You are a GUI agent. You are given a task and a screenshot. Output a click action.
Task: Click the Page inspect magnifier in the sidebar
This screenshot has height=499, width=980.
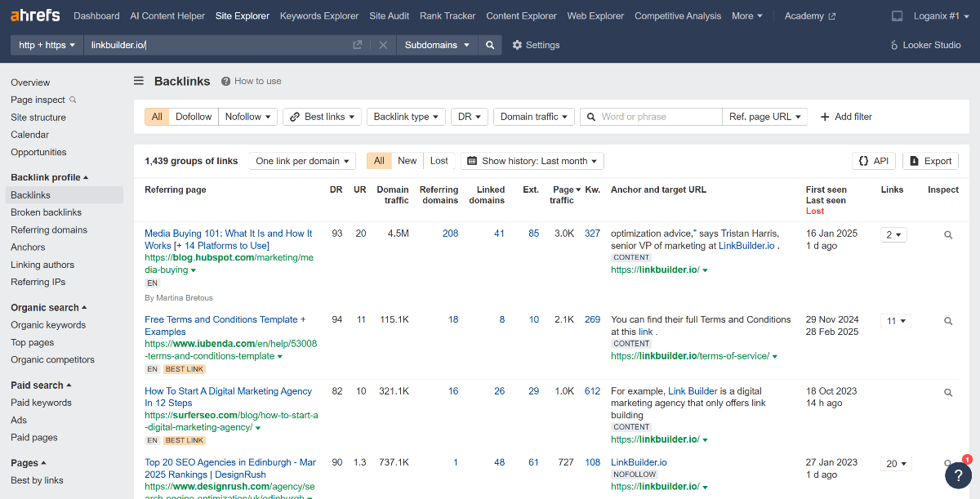point(73,100)
